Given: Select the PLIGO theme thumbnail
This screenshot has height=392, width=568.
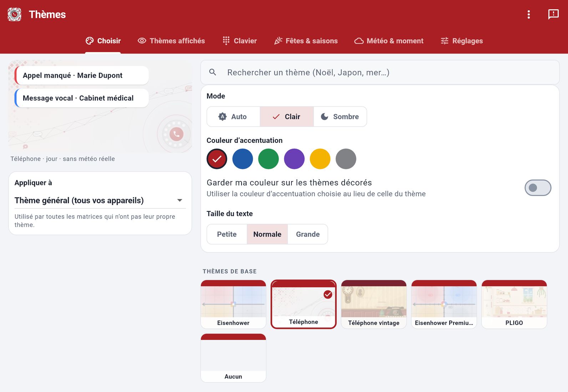Looking at the screenshot, I should [514, 304].
